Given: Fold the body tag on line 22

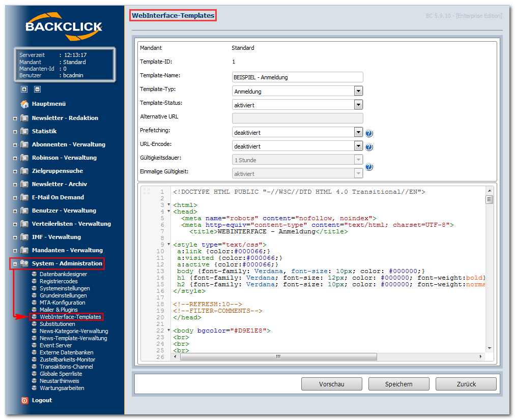Looking at the screenshot, I should (x=169, y=331).
